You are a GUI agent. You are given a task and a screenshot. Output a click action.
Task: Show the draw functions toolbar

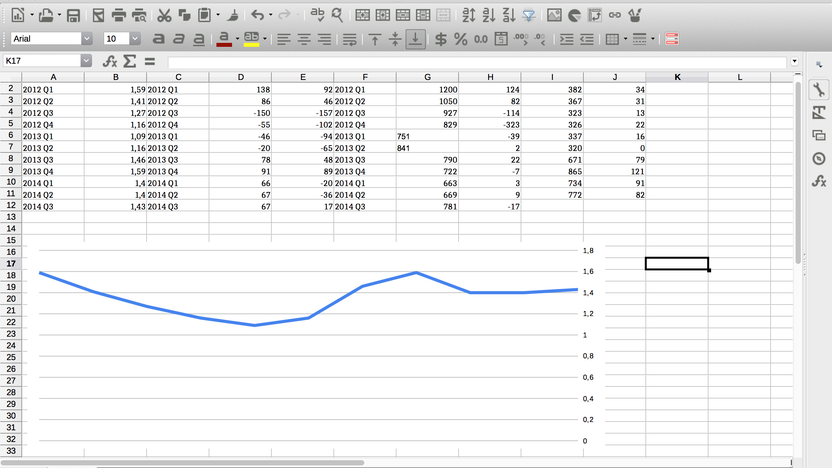point(635,15)
